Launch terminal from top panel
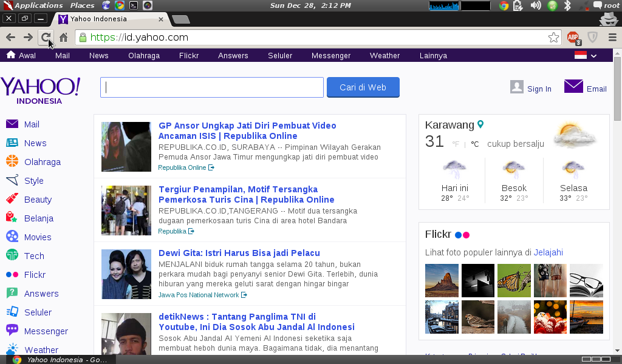The image size is (622, 364). tap(134, 5)
